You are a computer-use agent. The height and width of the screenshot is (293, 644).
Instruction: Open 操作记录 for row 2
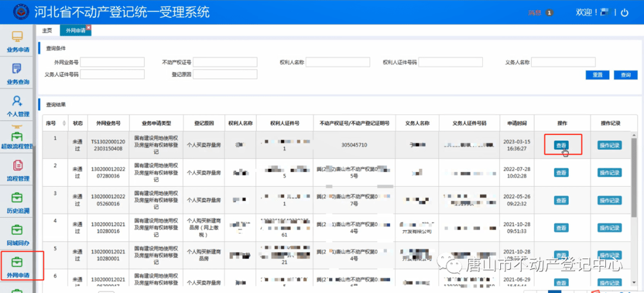(x=609, y=172)
